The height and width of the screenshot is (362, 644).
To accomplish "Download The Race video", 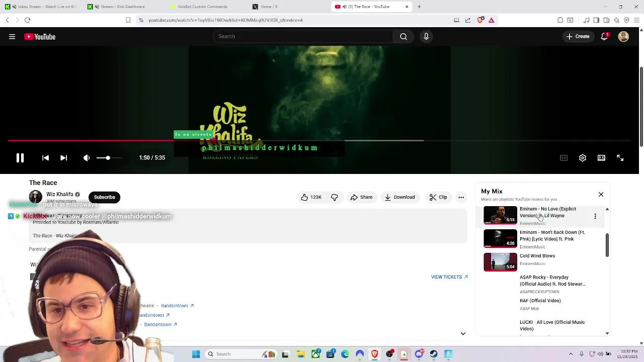I will click(x=400, y=197).
